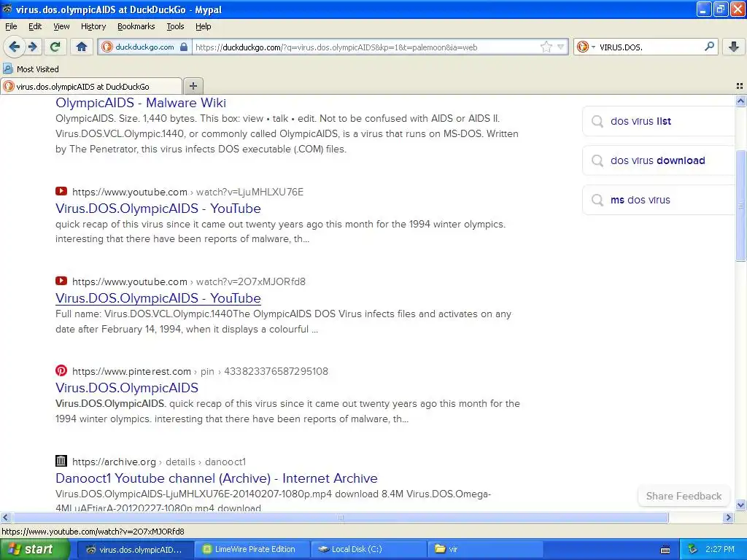Open Danooct1 Youtube channel Internet Archive link
The height and width of the screenshot is (560, 747).
coord(216,478)
